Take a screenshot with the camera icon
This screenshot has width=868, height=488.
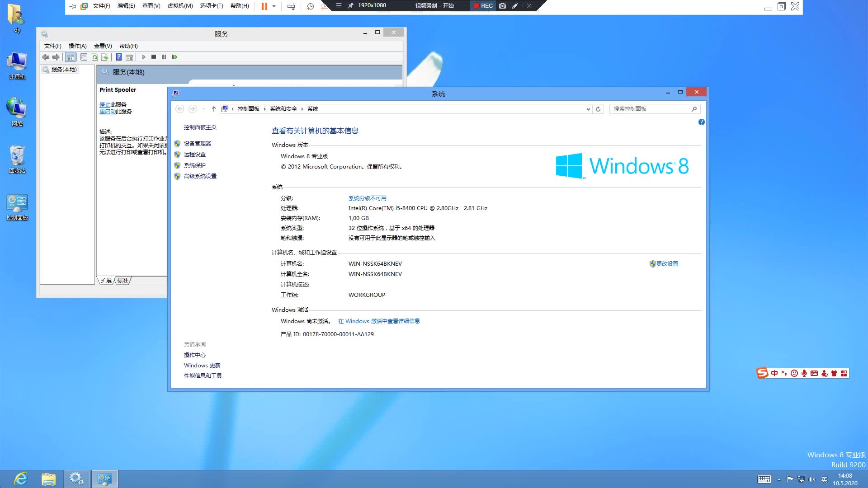(x=502, y=6)
